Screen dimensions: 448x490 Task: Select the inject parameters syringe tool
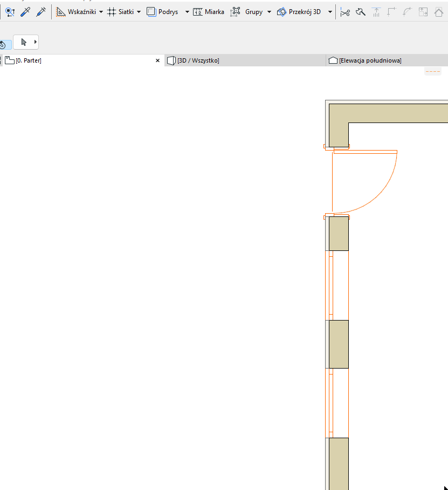coord(41,11)
